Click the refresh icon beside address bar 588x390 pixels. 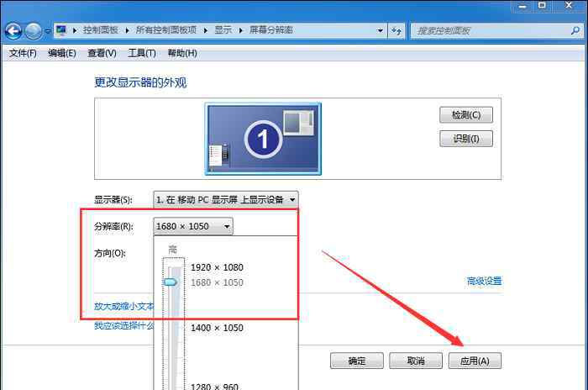point(396,31)
